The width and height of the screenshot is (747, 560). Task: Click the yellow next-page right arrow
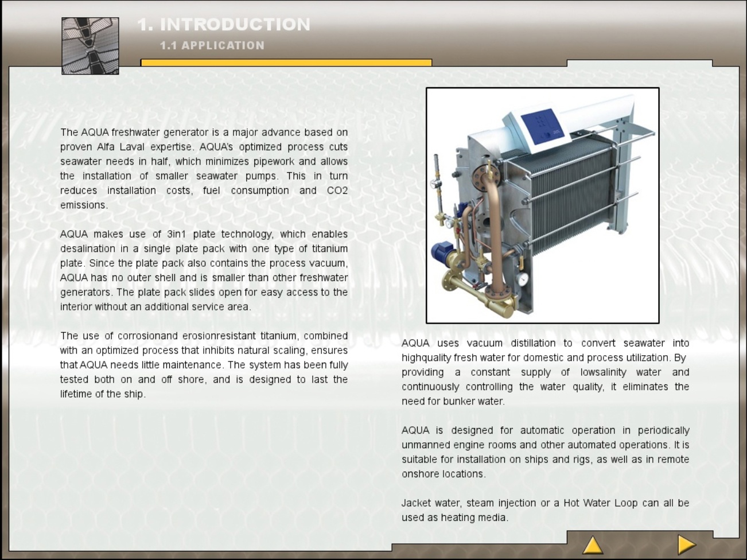coord(686,545)
